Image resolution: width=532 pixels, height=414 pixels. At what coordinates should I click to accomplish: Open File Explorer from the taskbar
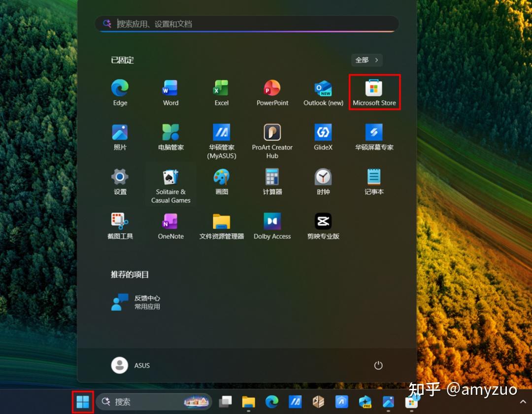coord(248,402)
